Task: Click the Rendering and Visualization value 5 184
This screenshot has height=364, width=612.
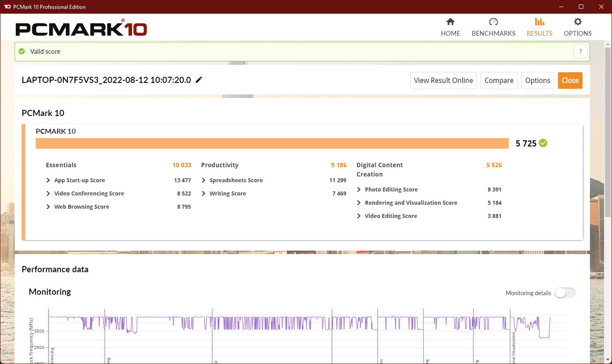Action: point(495,203)
